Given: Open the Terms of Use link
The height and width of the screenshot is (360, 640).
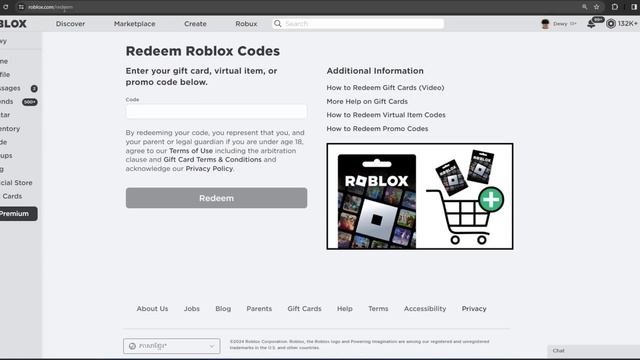Looking at the screenshot, I should tap(191, 151).
